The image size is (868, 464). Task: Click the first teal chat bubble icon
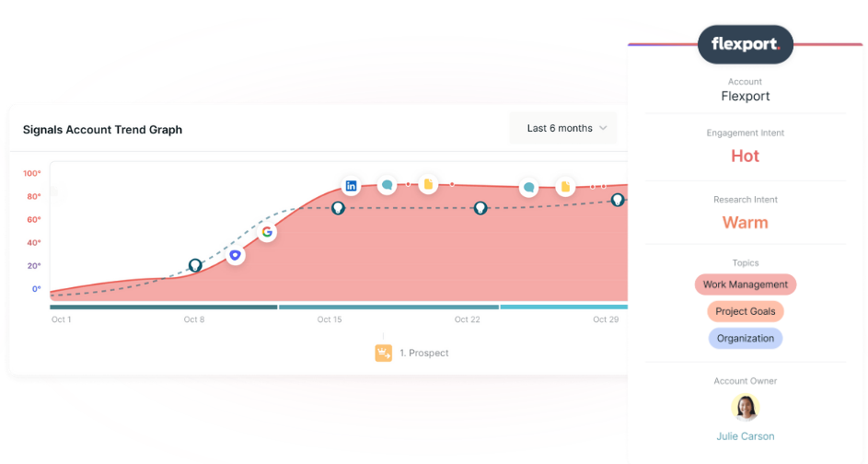(x=387, y=185)
